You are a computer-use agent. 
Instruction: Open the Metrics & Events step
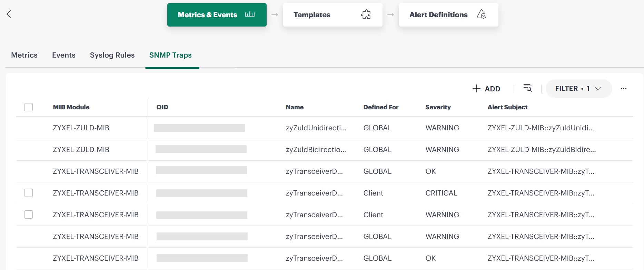coord(217,15)
